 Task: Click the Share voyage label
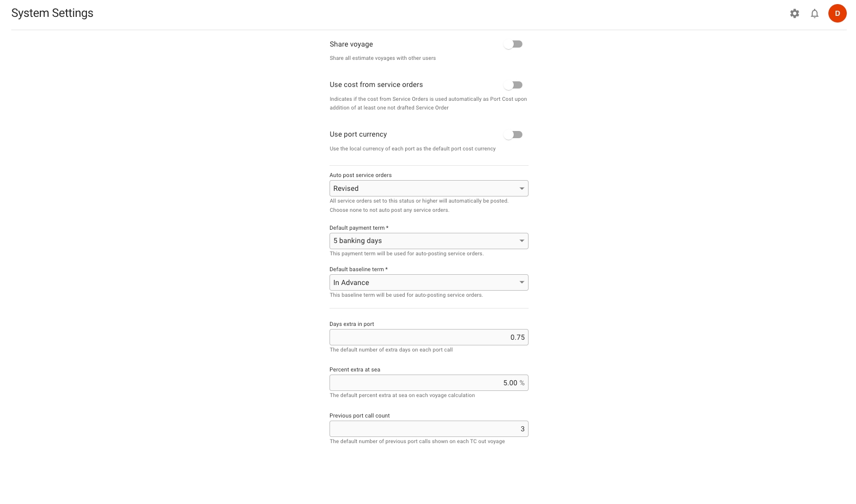click(x=351, y=45)
